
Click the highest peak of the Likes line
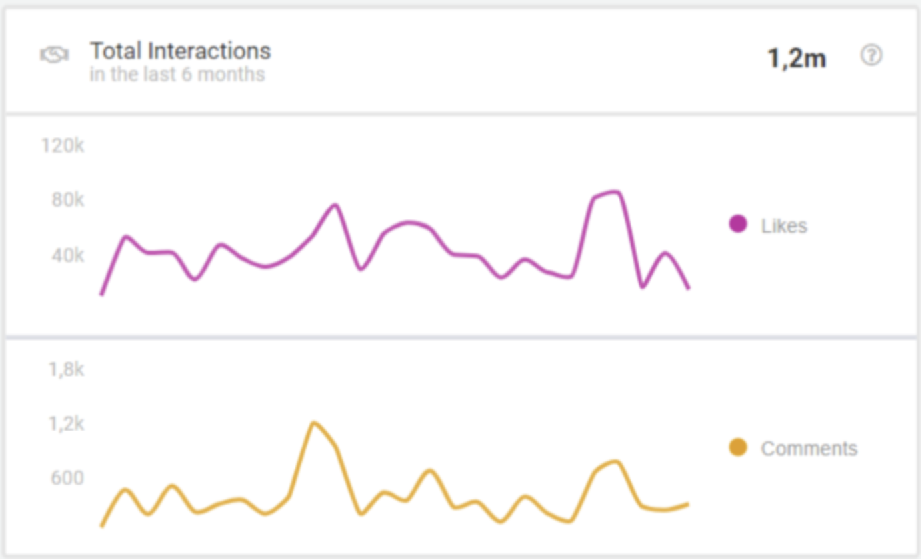pos(616,193)
